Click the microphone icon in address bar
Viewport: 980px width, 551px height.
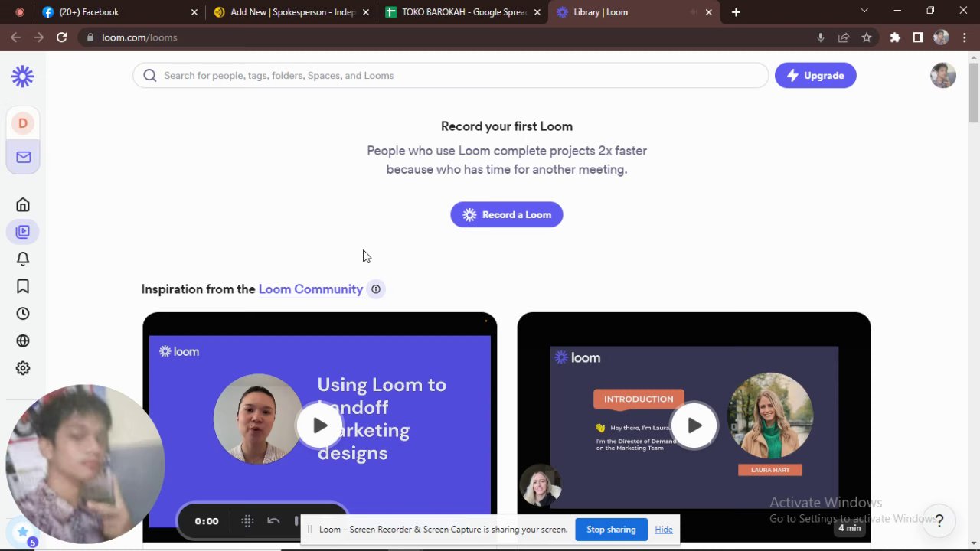821,37
